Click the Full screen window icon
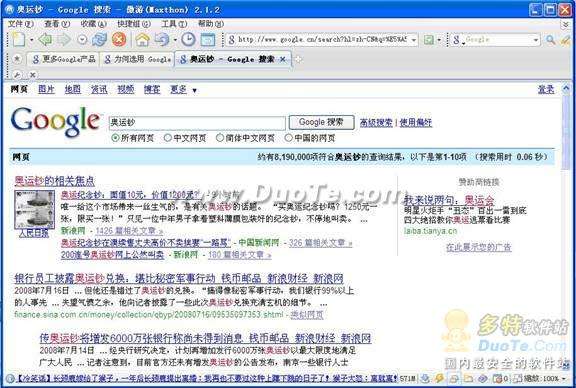Image resolution: width=576 pixels, height=388 pixels. coord(208,39)
